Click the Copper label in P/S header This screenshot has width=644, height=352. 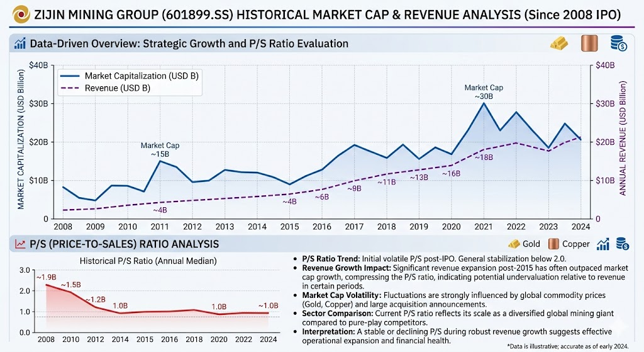(x=576, y=244)
